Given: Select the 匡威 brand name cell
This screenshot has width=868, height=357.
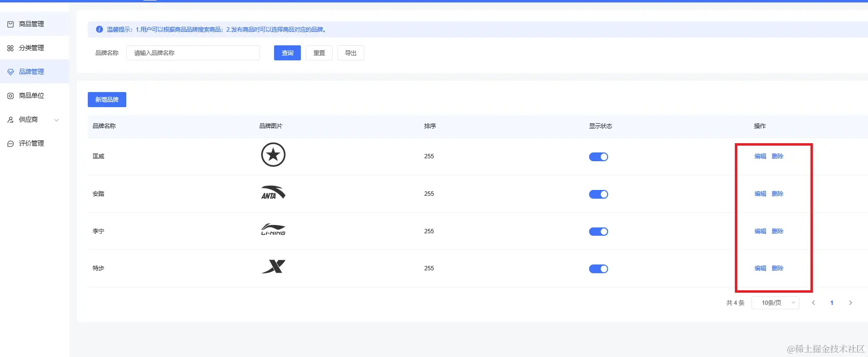Looking at the screenshot, I should (x=99, y=156).
